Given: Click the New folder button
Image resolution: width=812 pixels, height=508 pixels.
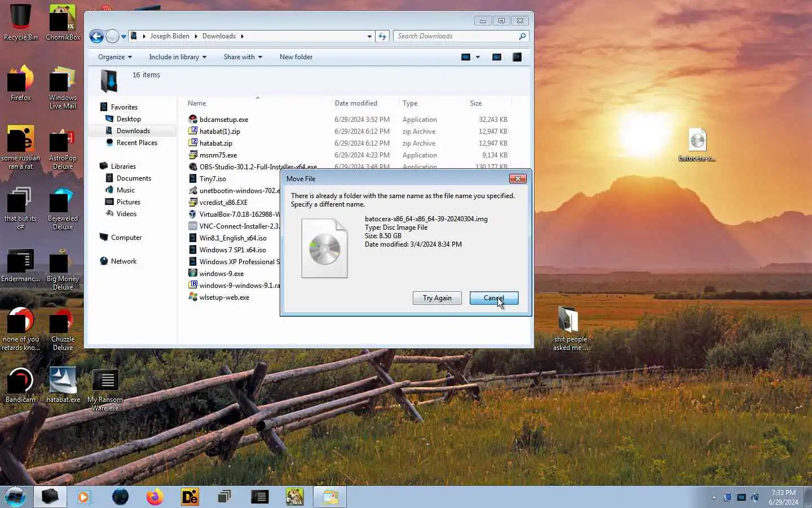Looking at the screenshot, I should coord(296,57).
